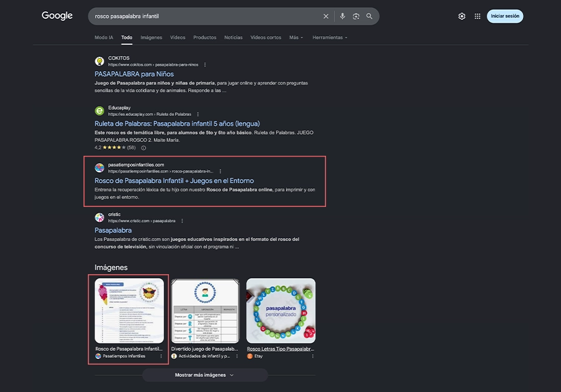Click the Pasatiempos Infantiles source favicon

point(98,356)
